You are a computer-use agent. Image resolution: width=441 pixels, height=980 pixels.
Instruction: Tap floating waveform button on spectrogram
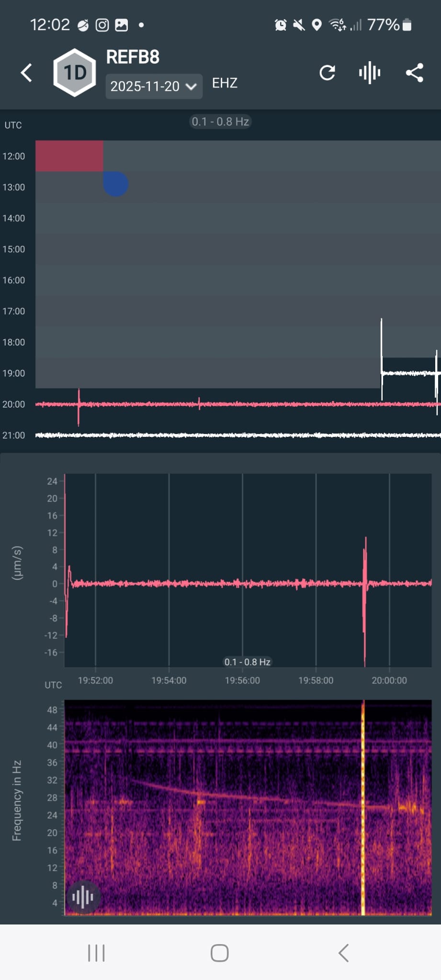83,897
